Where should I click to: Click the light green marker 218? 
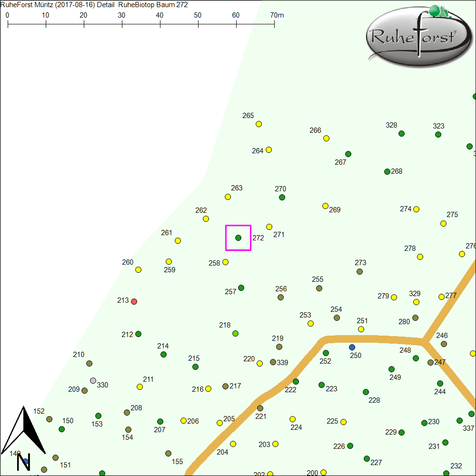tap(235, 334)
